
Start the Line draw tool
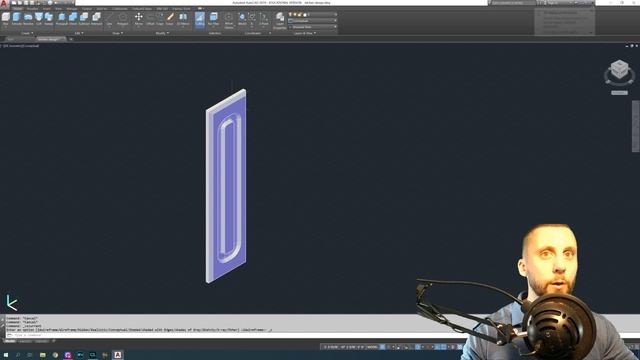point(109,18)
